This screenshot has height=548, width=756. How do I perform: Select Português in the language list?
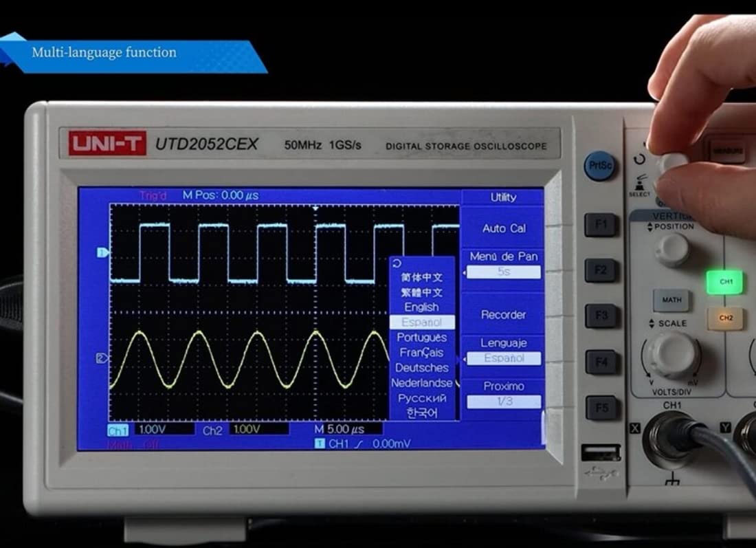(x=422, y=337)
